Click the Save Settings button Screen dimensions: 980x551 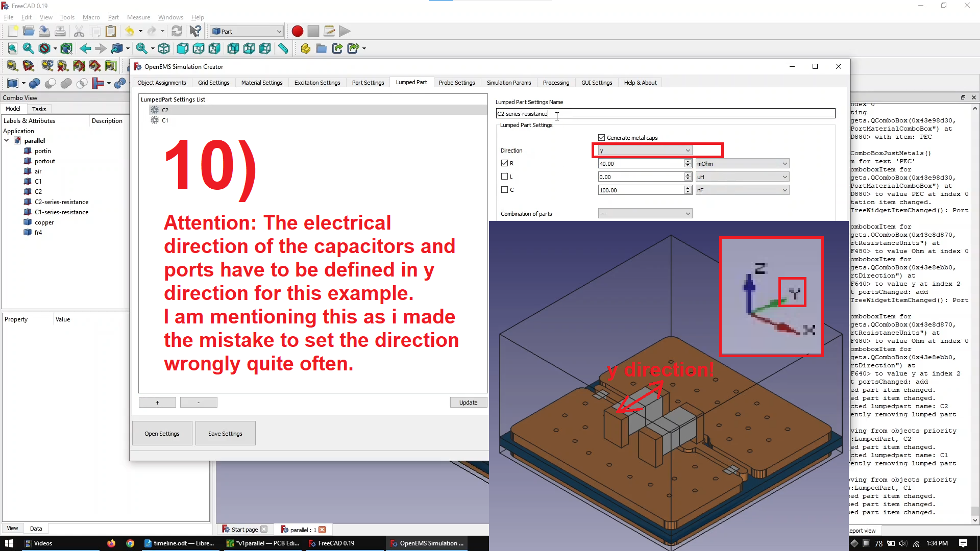tap(225, 433)
